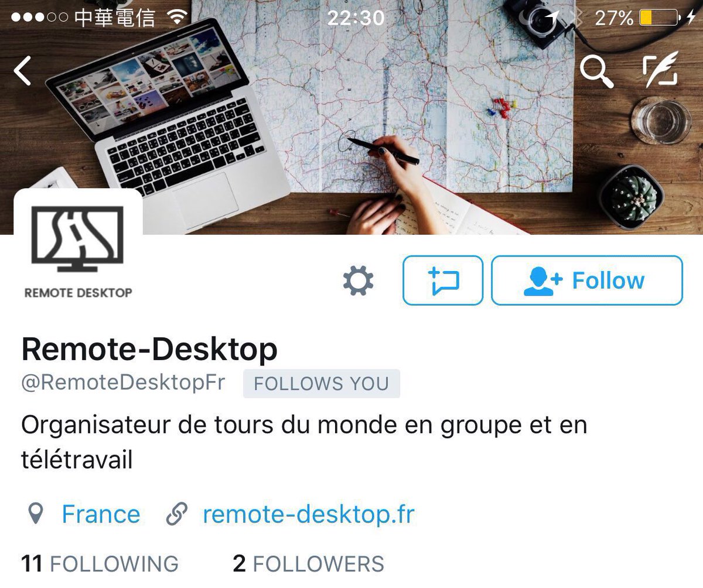Tap the France location link

pos(101,514)
